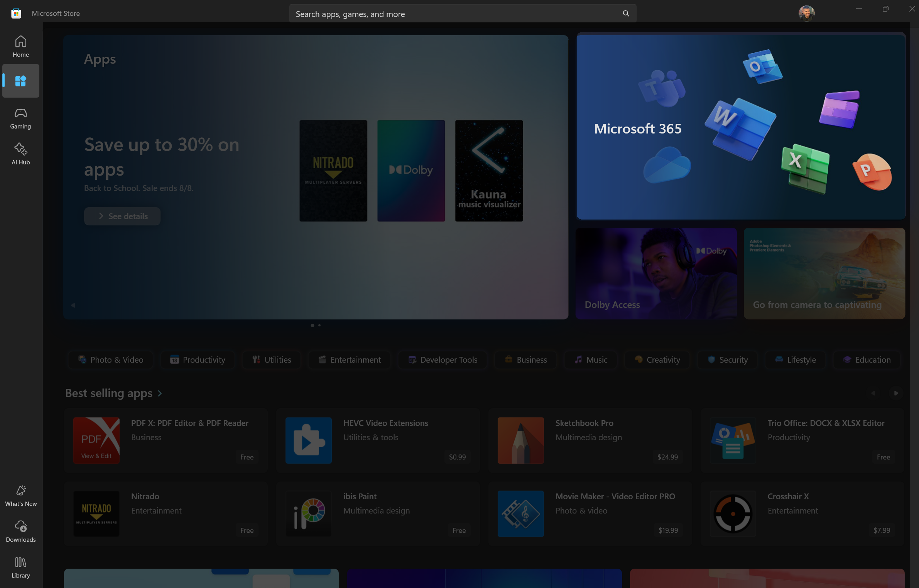Screen dimensions: 919x588
Task: Select the Developer Tools category
Action: tap(442, 359)
